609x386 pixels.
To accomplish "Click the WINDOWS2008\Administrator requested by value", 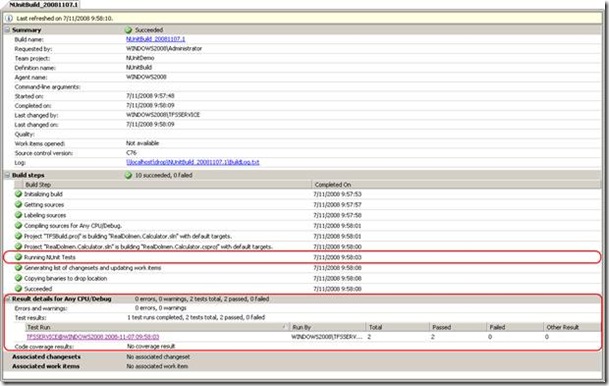I will click(x=164, y=49).
